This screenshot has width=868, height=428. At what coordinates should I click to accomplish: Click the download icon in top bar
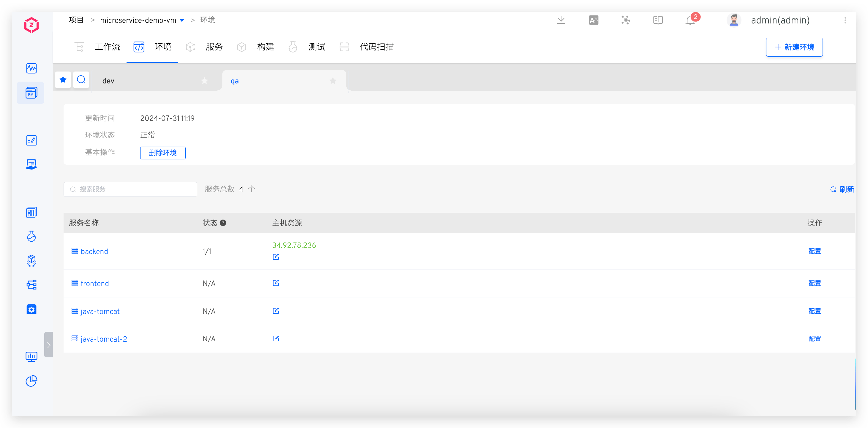click(561, 20)
